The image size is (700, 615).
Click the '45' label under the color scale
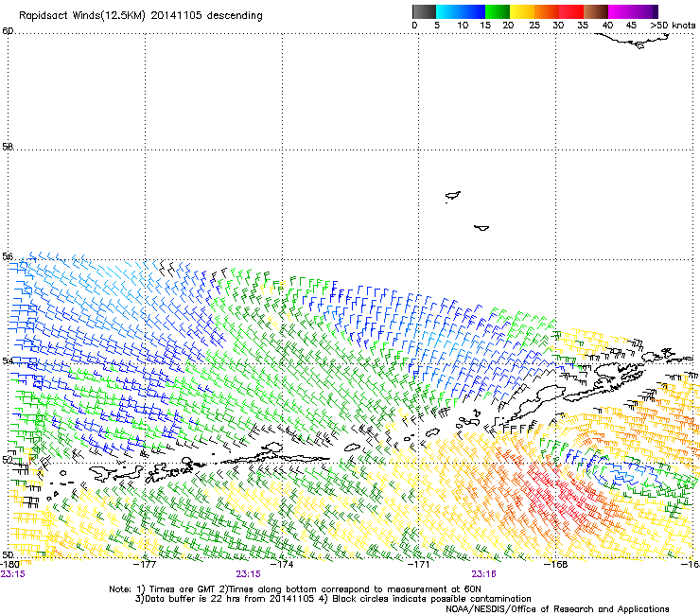click(x=631, y=26)
